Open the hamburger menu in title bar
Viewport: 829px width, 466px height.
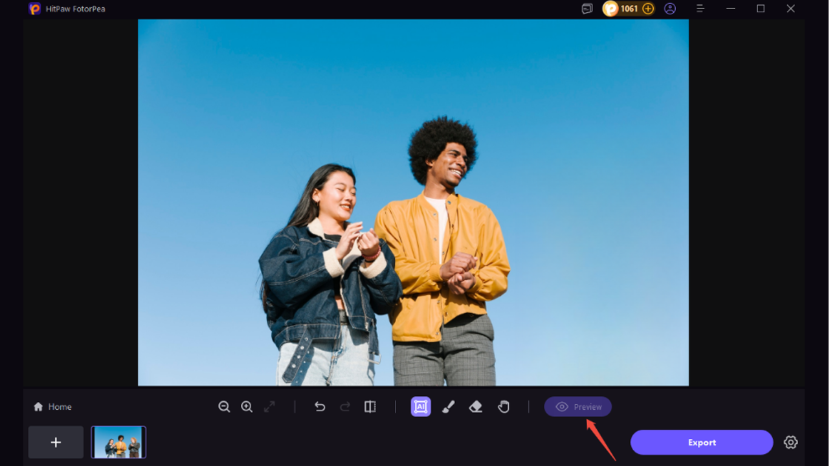(700, 8)
